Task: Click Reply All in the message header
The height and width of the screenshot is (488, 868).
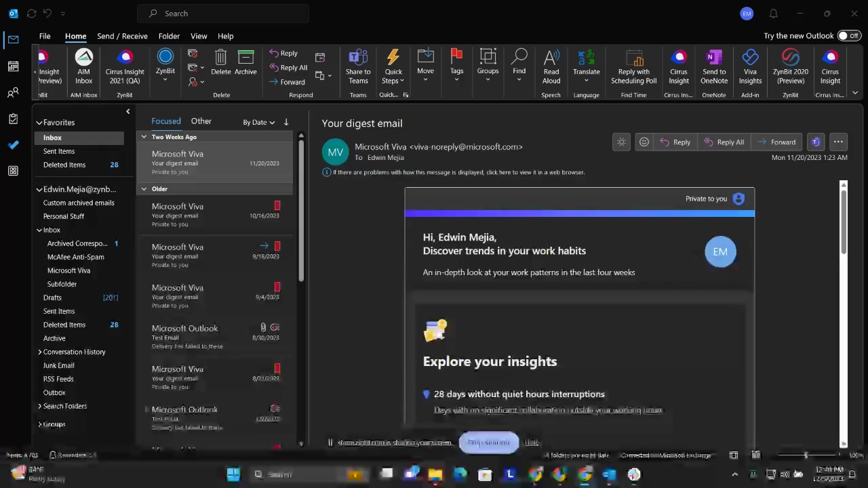Action: tap(724, 142)
